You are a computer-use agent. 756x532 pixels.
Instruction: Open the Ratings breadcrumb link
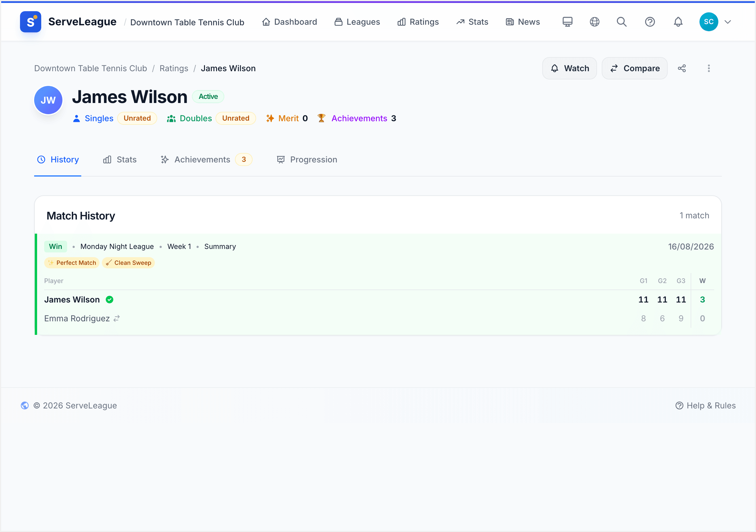(x=174, y=68)
